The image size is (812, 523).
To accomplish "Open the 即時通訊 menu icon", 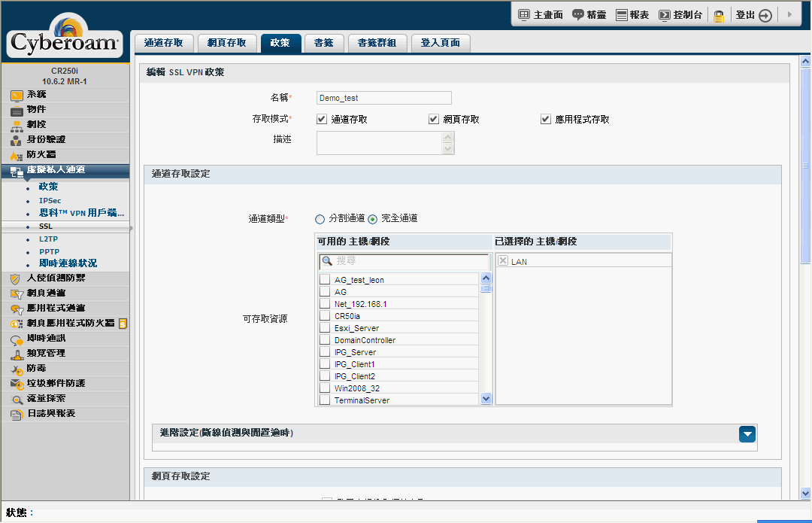I will 17,339.
